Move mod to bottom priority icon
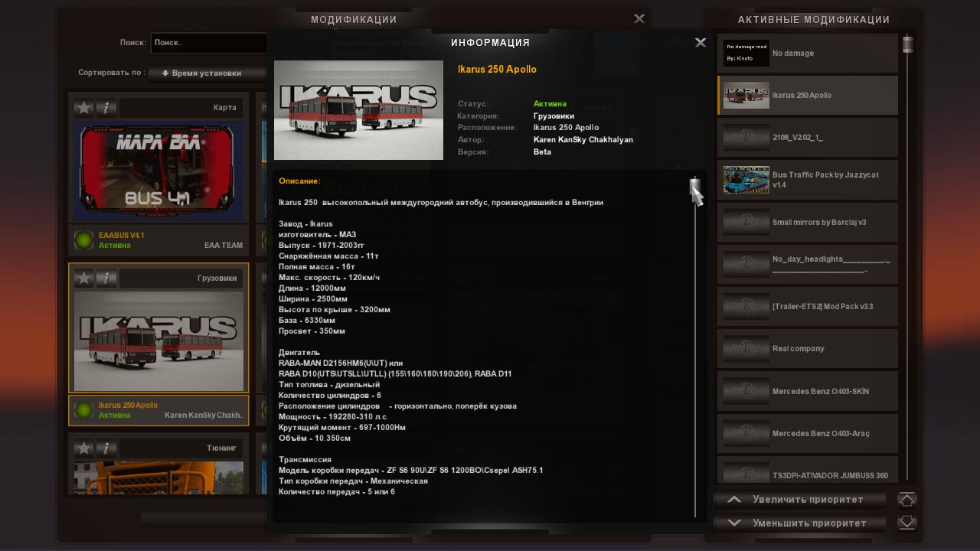Image resolution: width=980 pixels, height=551 pixels. 906,523
